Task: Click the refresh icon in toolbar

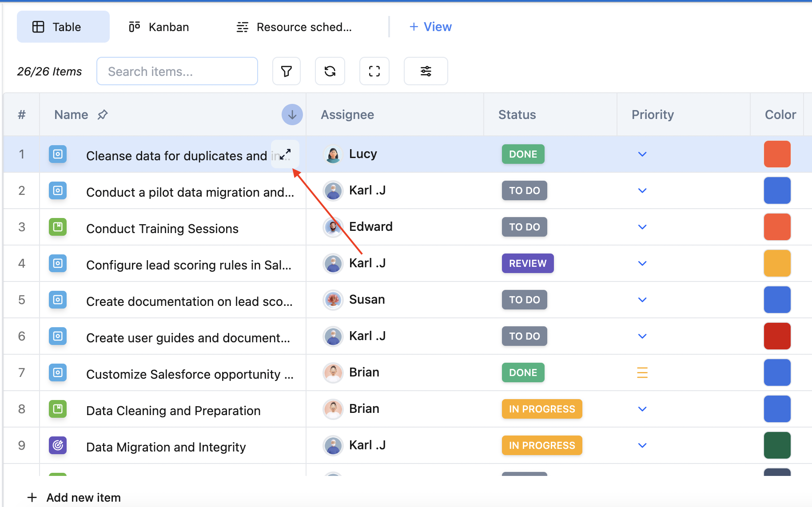Action: tap(330, 71)
